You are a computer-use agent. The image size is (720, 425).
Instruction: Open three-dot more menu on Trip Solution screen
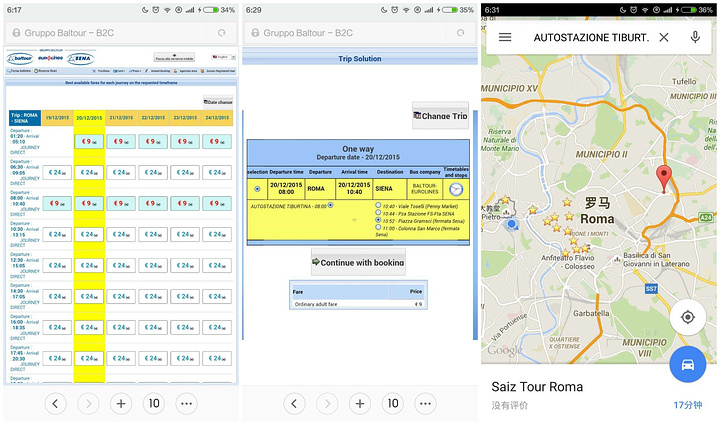pyautogui.click(x=425, y=403)
